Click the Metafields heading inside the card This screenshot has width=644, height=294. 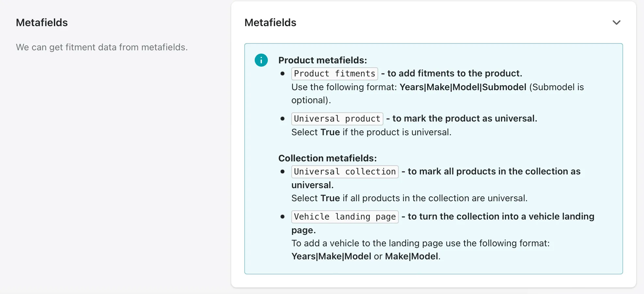tap(270, 23)
